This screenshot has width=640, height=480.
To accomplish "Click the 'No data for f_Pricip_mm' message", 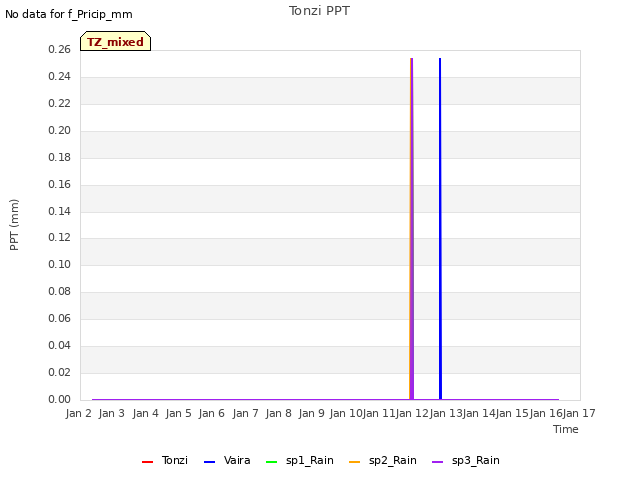I will pos(69,14).
